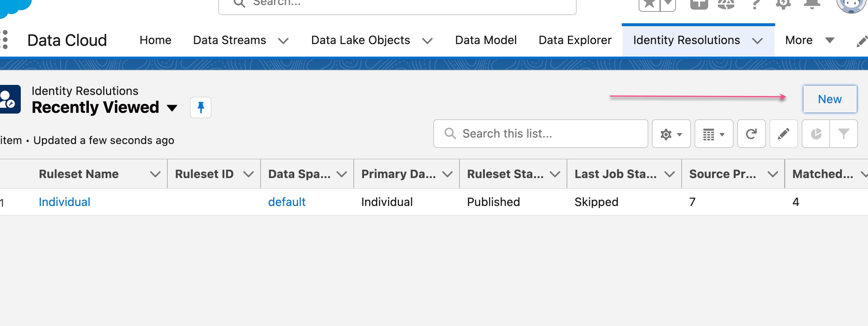Sort by the Last Job Sta... column
Viewport: 868px width, 326px height.
[x=616, y=174]
